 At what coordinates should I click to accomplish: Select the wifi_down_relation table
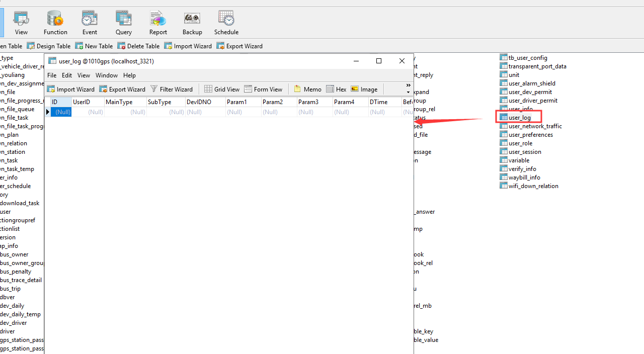529,186
